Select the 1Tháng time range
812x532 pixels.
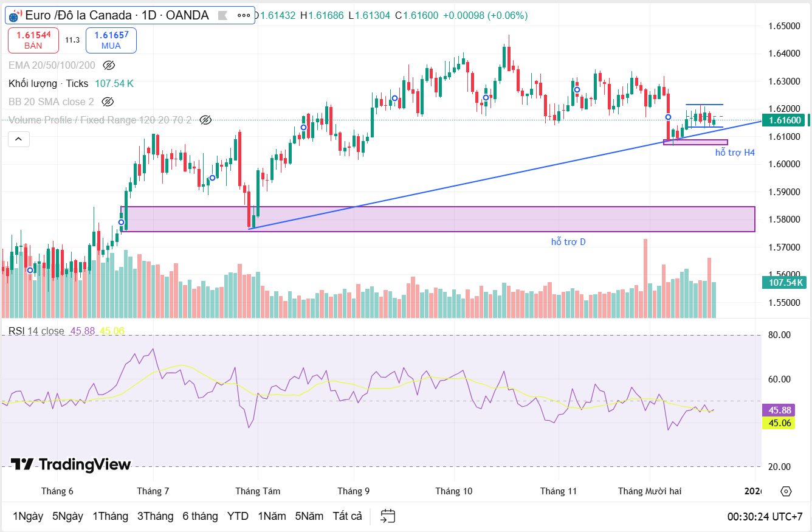111,516
